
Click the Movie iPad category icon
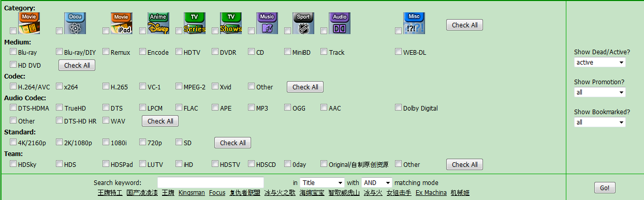[122, 23]
